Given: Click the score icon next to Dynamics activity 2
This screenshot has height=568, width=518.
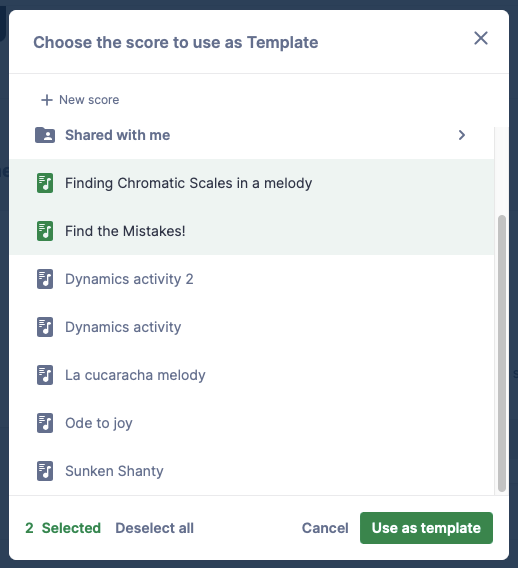Looking at the screenshot, I should [45, 279].
